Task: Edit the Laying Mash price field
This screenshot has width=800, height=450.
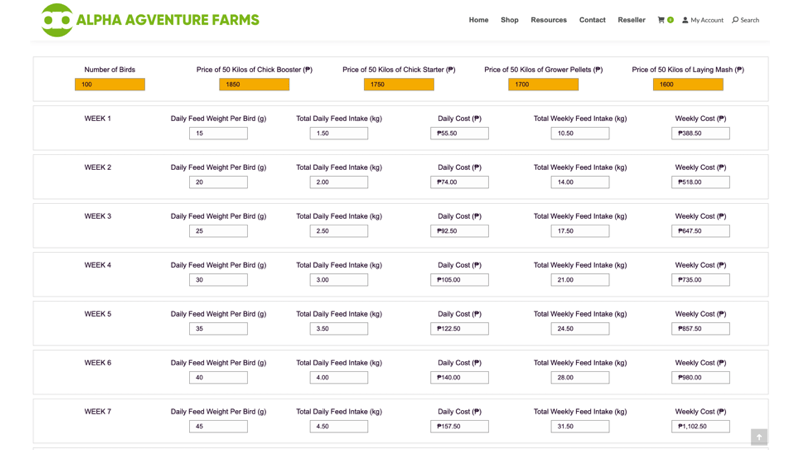Action: coord(688,84)
